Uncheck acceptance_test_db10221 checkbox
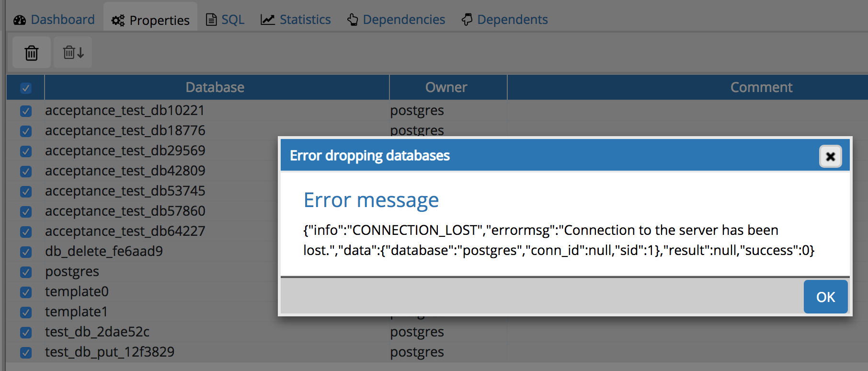868x371 pixels. click(x=26, y=111)
